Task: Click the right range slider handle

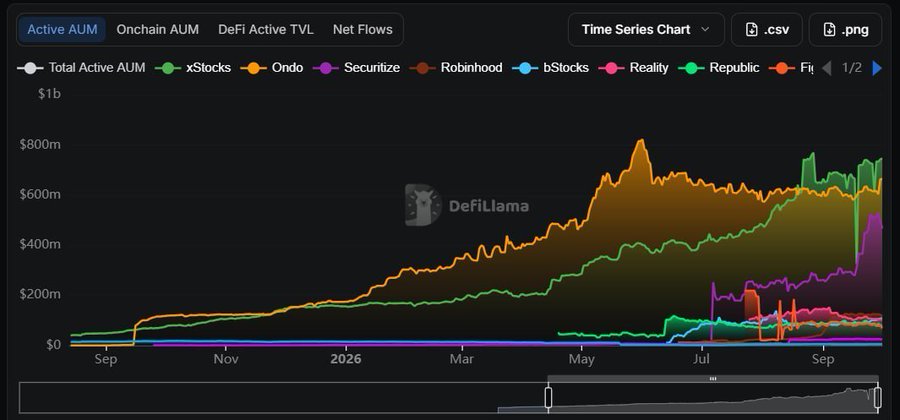Action: coord(878,397)
